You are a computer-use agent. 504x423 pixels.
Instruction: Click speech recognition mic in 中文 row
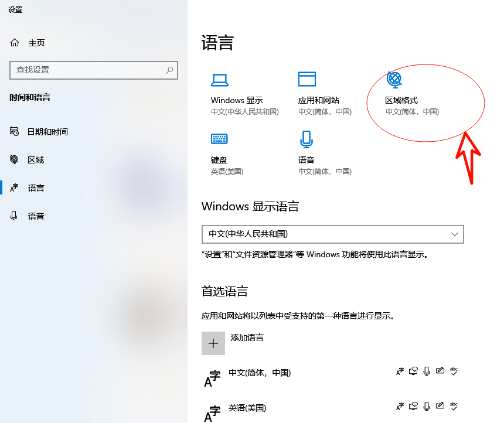click(427, 371)
